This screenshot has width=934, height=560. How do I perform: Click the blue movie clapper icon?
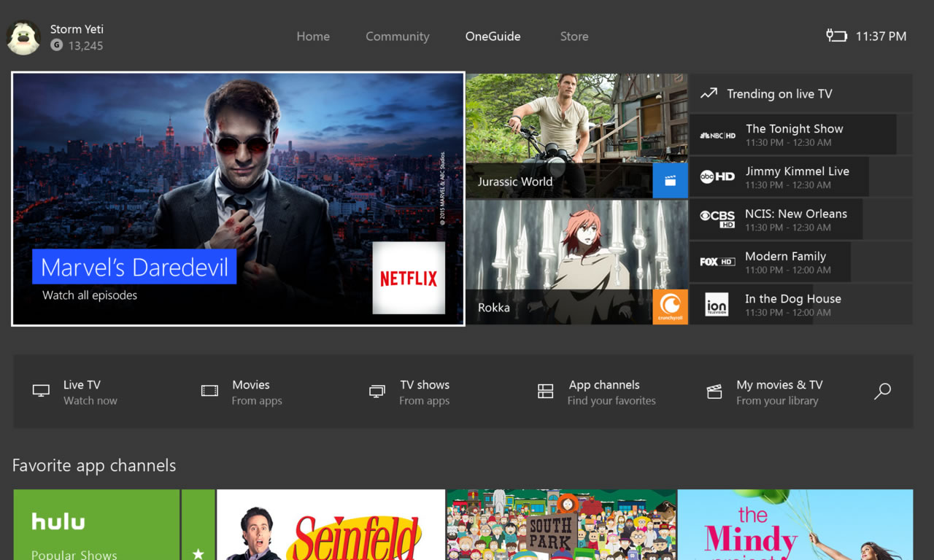670,181
